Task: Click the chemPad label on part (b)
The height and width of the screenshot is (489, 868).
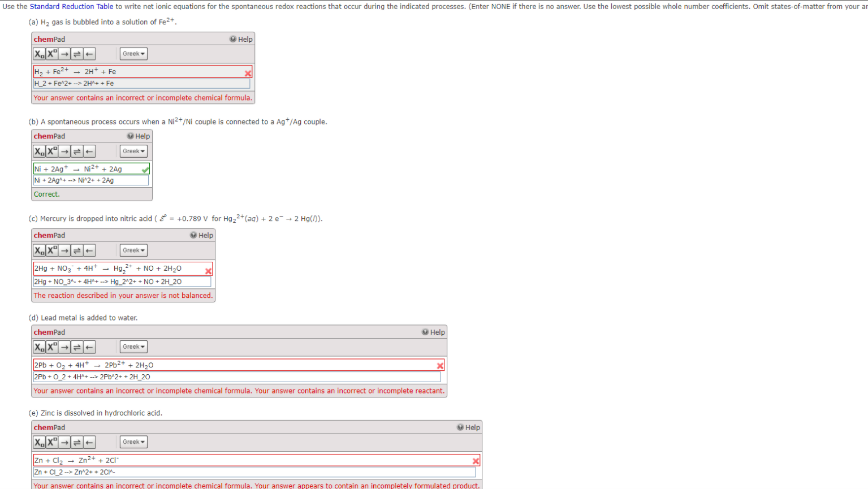Action: (49, 136)
